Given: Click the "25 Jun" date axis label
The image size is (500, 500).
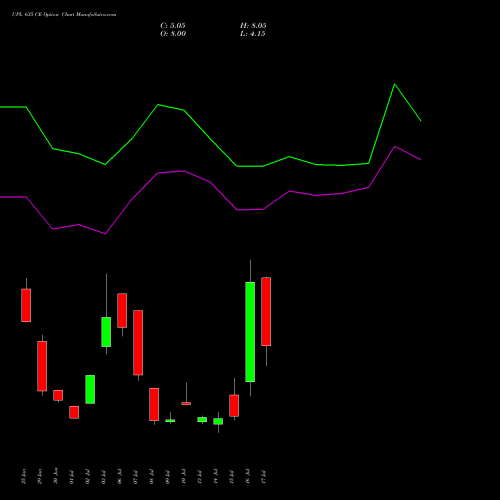Looking at the screenshot, I should tap(24, 477).
